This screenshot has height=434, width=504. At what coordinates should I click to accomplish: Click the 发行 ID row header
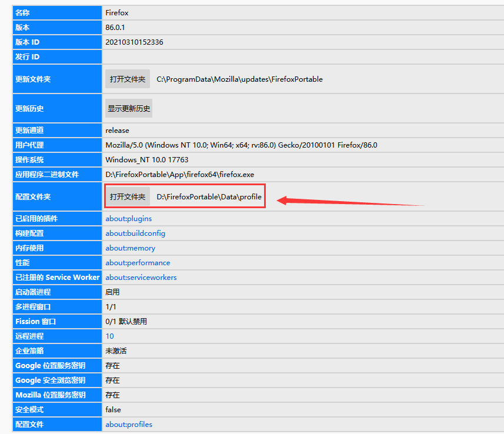(57, 57)
